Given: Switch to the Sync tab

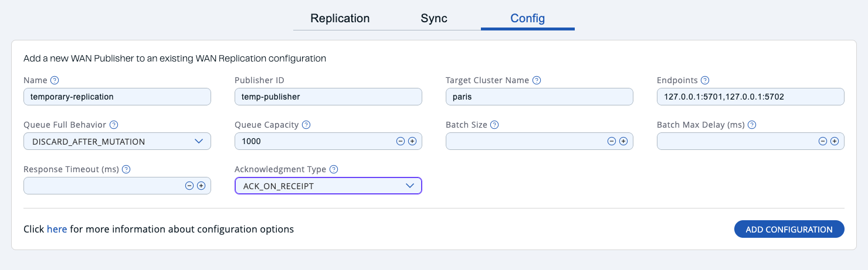Looking at the screenshot, I should pyautogui.click(x=434, y=18).
